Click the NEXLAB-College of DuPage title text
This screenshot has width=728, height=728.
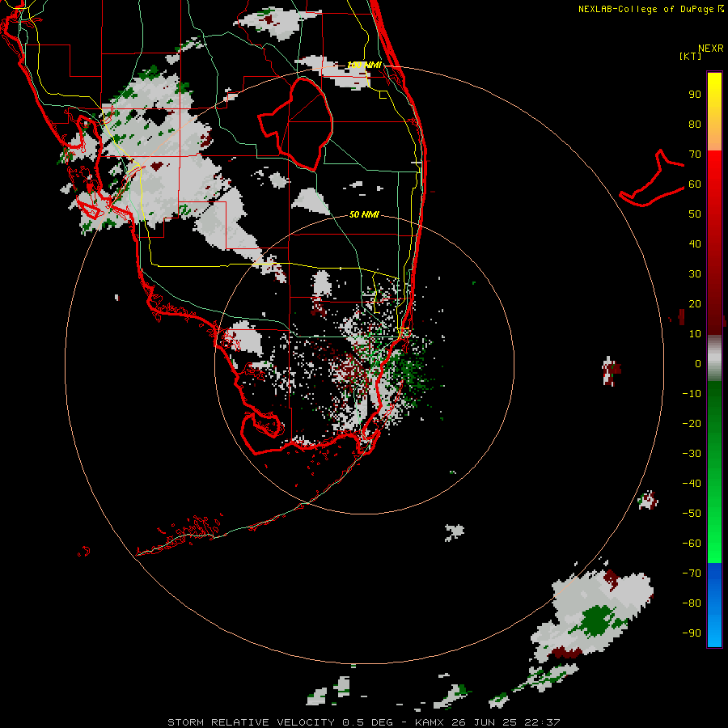point(650,9)
